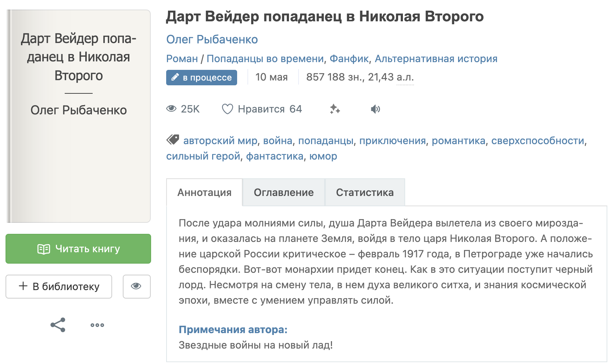
Task: Open the Статистика tab
Action: (x=365, y=192)
